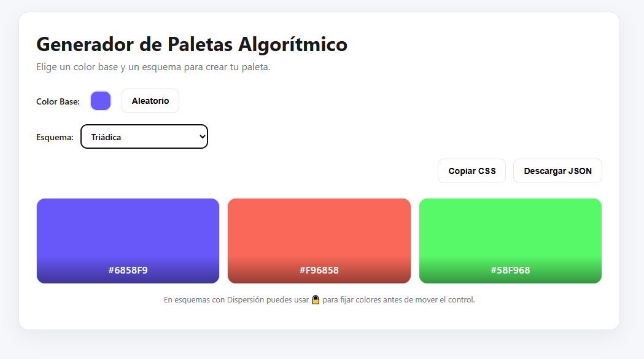
Task: Open the Color Base picker swatch
Action: (x=101, y=101)
